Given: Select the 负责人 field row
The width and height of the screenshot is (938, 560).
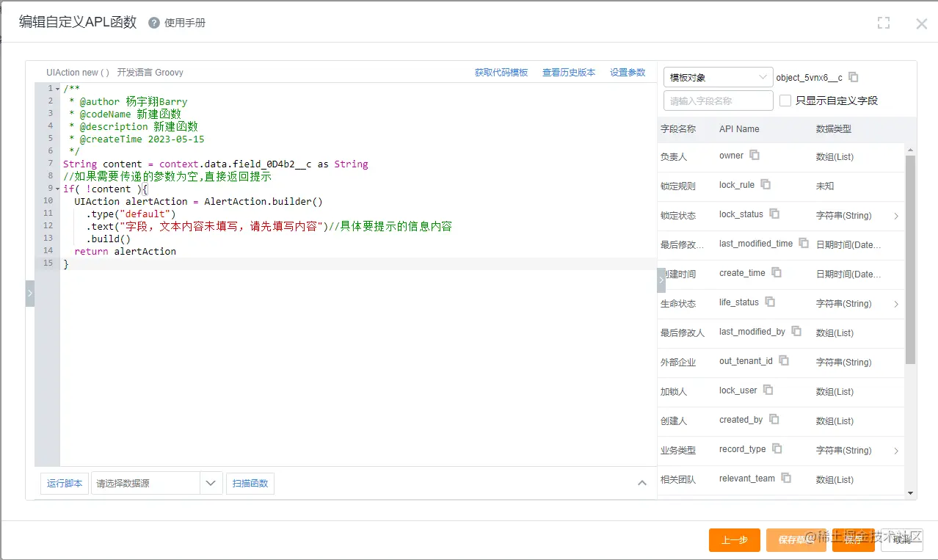Looking at the screenshot, I should [781, 157].
